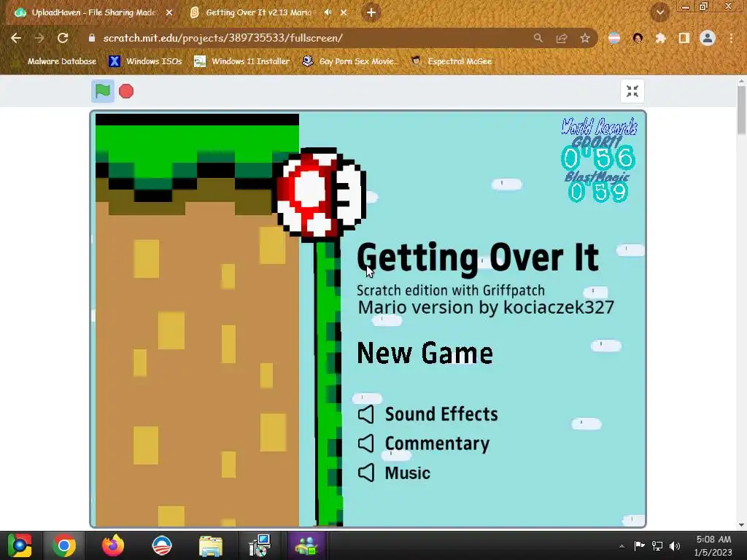Bookmark this page with the star
747x560 pixels.
[x=585, y=38]
